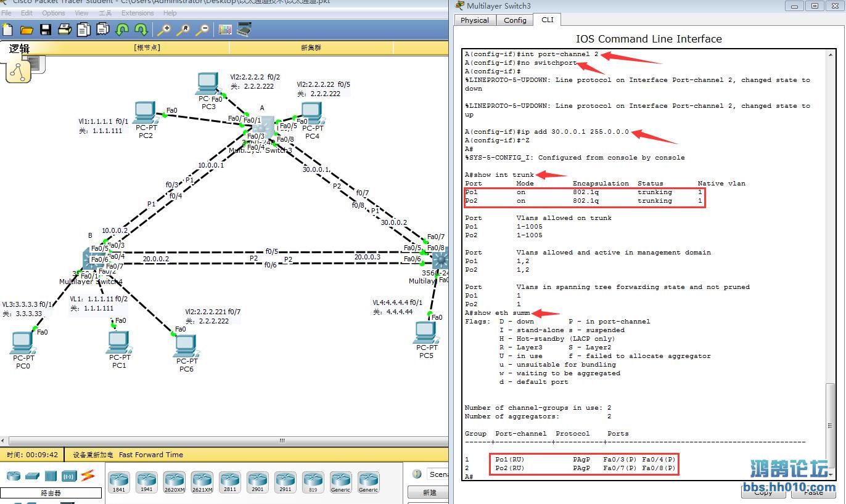The height and width of the screenshot is (504, 846).
Task: Click the Save floppy disk icon
Action: point(46,29)
